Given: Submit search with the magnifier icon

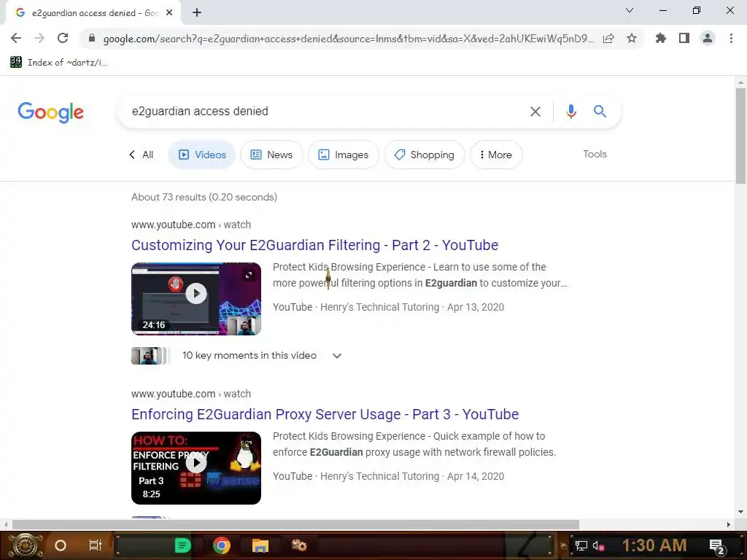Looking at the screenshot, I should pos(600,112).
